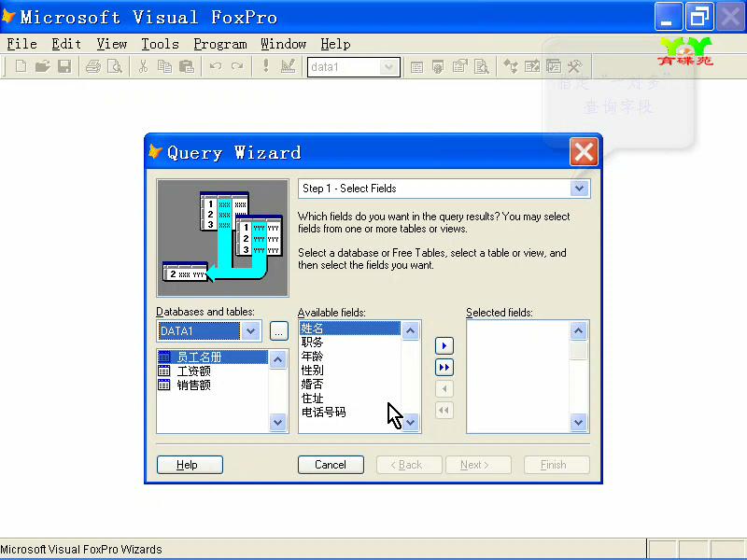Select the 姓名 field in Available fields
The height and width of the screenshot is (560, 747).
pyautogui.click(x=349, y=329)
